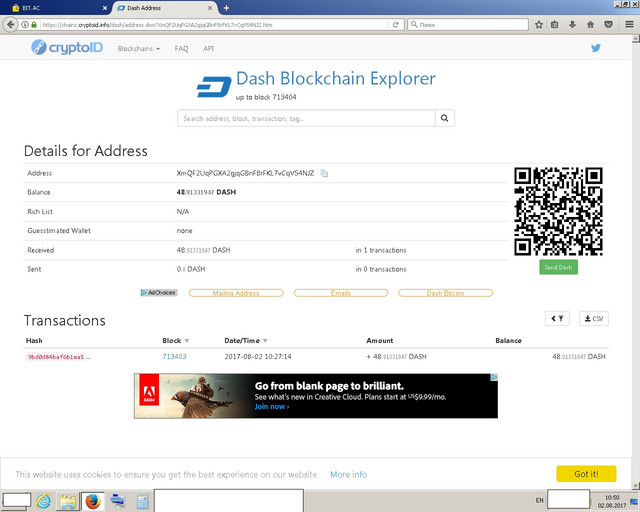Bookmark the page with the star icon
Image resolution: width=640 pixels, height=512 pixels.
click(x=539, y=24)
